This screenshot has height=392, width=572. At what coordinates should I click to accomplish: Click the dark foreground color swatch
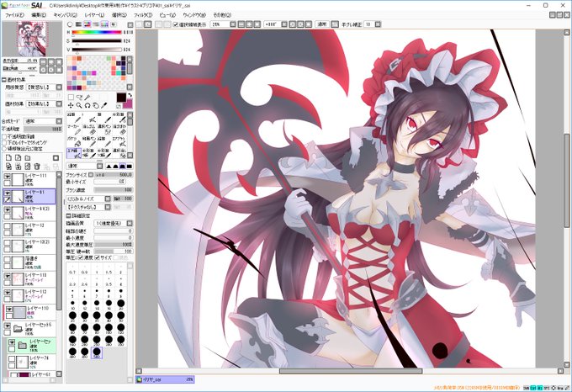coord(121,98)
